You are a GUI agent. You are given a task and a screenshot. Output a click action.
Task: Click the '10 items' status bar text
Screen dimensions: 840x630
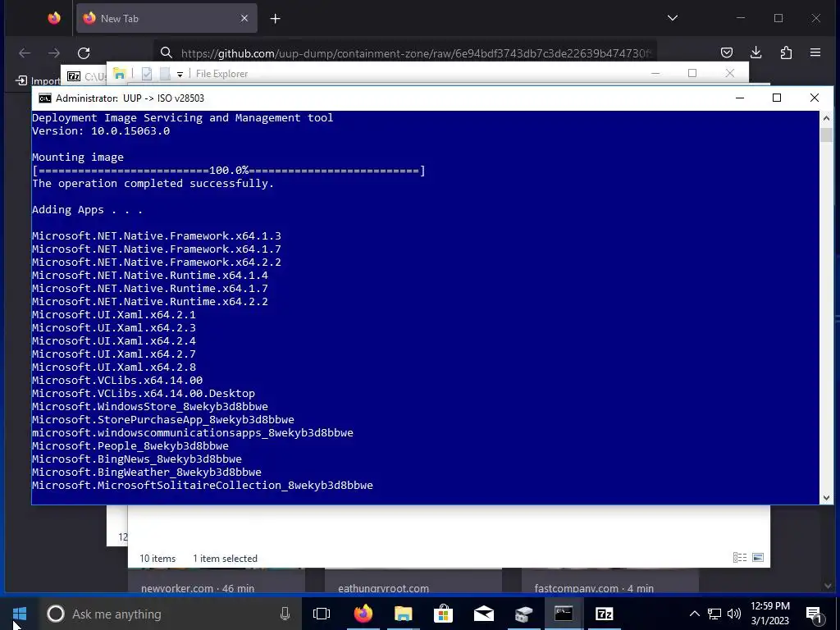coord(157,558)
